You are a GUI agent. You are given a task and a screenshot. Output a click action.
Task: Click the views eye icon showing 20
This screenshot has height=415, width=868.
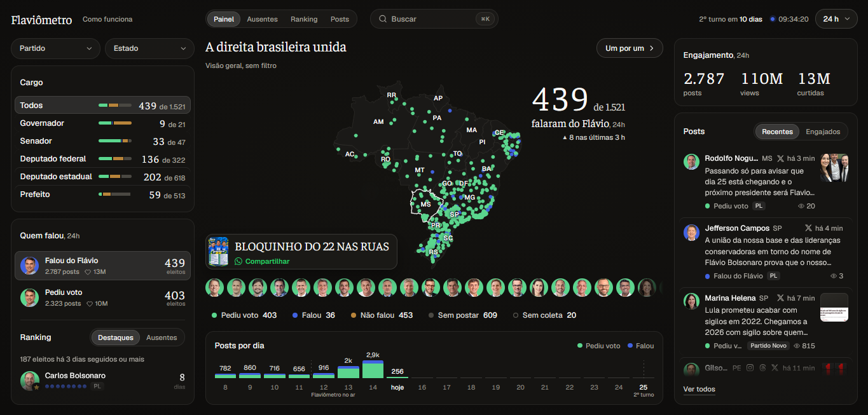tap(801, 206)
